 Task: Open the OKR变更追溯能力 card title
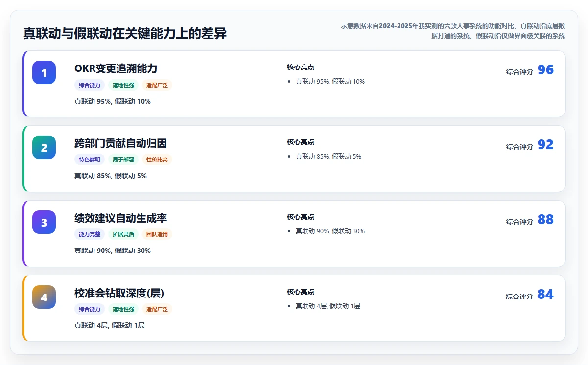point(116,68)
